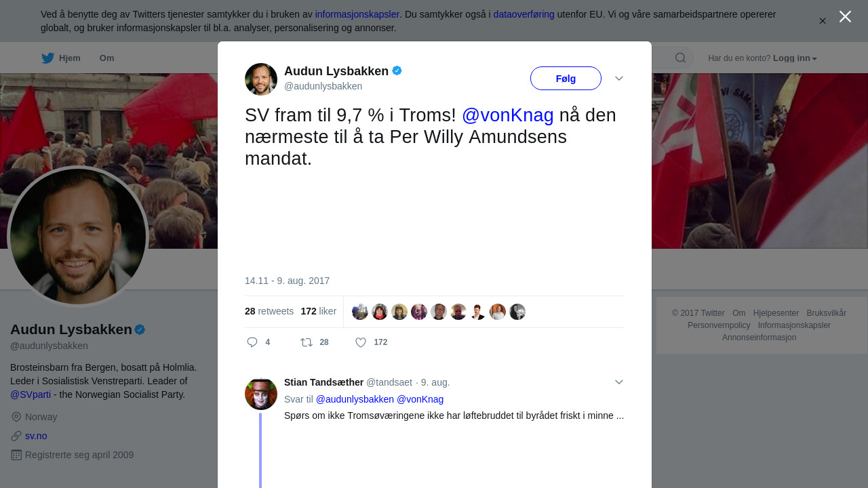Click the Twitter bird Hjem icon
This screenshot has width=868, height=488.
pos(48,58)
